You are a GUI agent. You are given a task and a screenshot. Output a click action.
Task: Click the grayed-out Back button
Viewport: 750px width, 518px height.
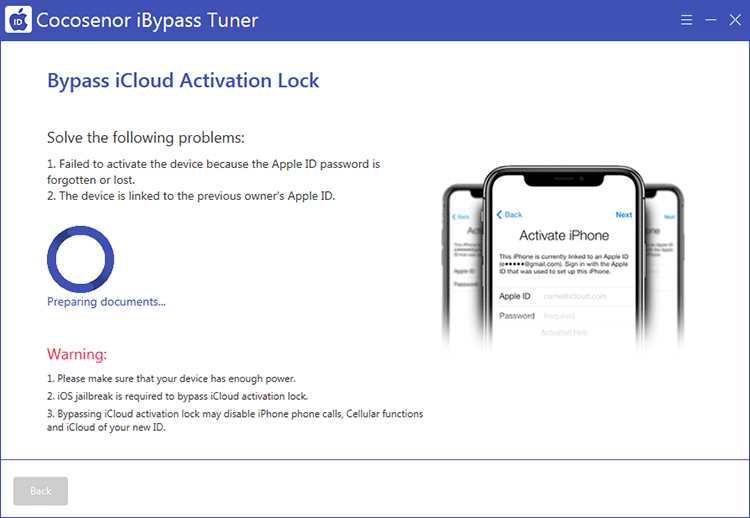[41, 491]
